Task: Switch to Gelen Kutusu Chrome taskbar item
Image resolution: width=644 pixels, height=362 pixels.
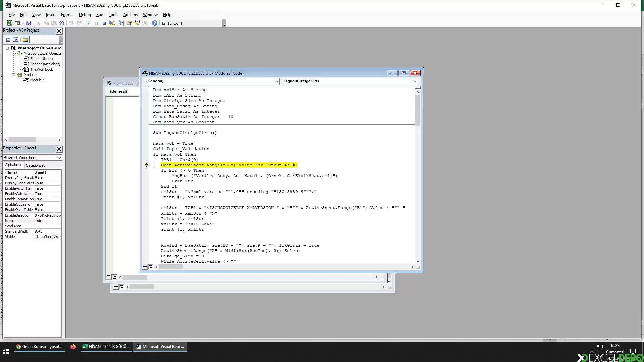Action: [x=40, y=347]
